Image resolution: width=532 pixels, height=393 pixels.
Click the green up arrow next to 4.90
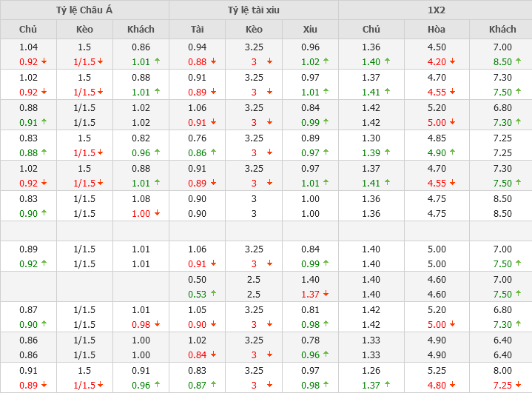(x=453, y=152)
